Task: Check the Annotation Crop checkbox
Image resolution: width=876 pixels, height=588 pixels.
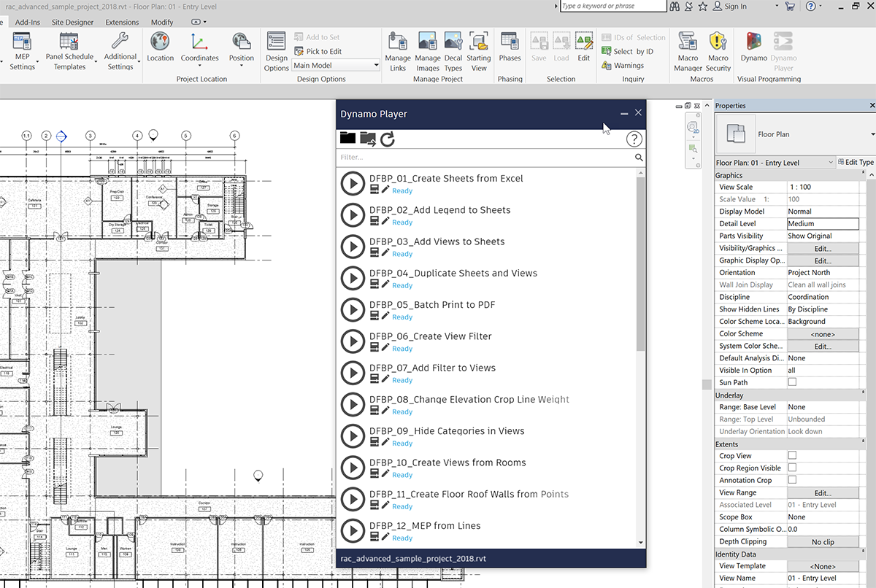Action: click(x=792, y=480)
